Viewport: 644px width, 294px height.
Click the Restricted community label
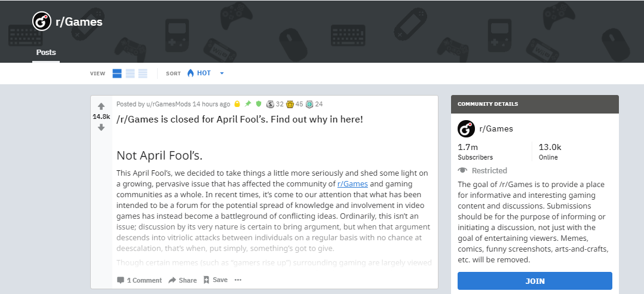pyautogui.click(x=489, y=170)
